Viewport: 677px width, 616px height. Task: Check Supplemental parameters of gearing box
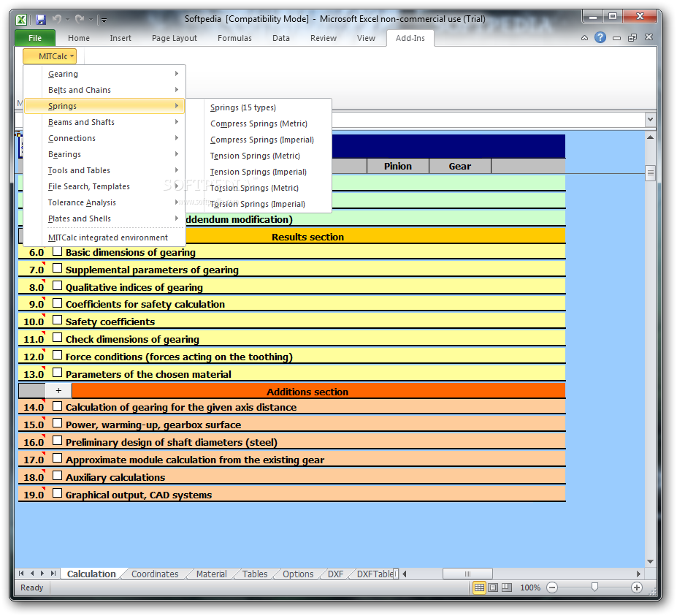[x=57, y=268]
